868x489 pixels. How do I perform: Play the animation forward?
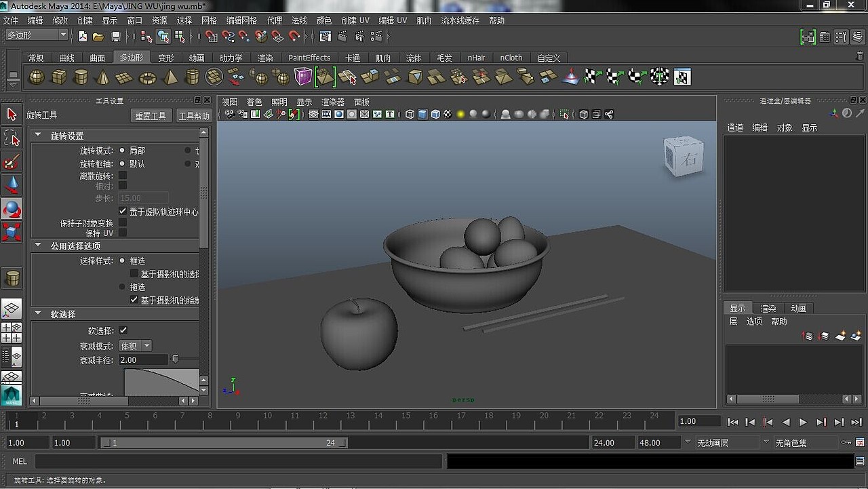point(804,422)
